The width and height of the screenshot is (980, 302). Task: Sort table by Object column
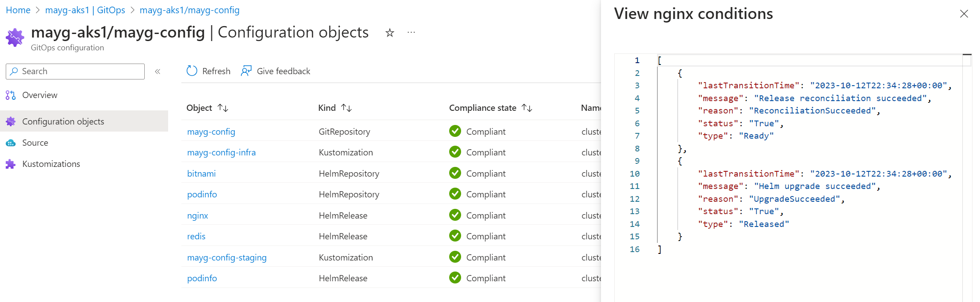(223, 108)
